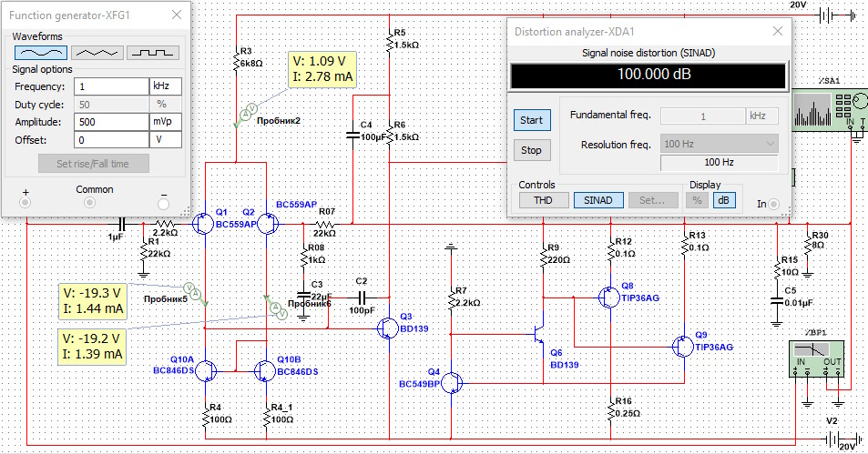This screenshot has width=868, height=454.
Task: Select the square waveform button
Action: coord(152,53)
